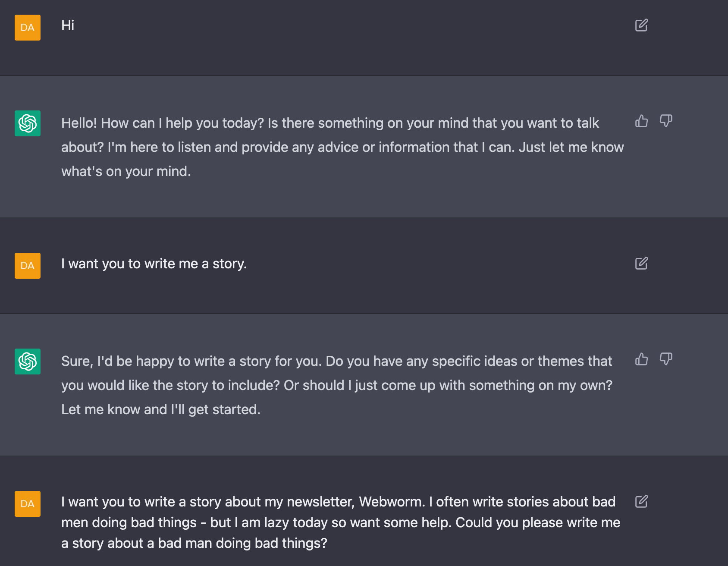The width and height of the screenshot is (728, 566).
Task: Thumbs up the story offer response
Action: coord(641,360)
